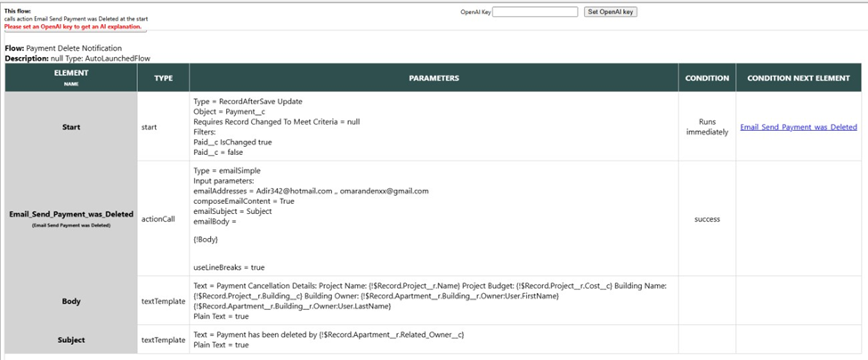Open the Email_Send_Payment_was_Deleted next element link
The image size is (868, 360).
pos(798,127)
